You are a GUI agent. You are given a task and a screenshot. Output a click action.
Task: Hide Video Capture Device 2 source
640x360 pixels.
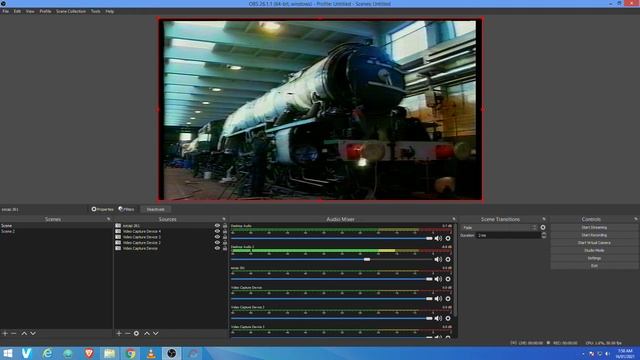click(217, 242)
